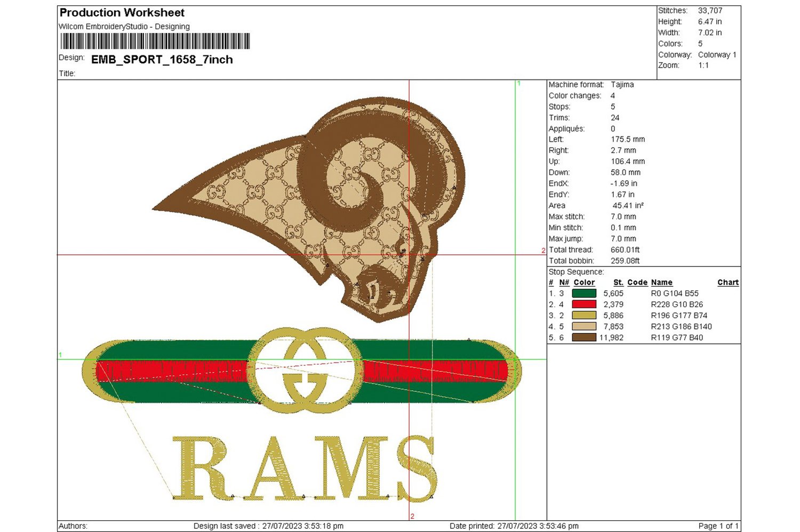Click the "Max stitch:" label
This screenshot has width=800, height=532.
tap(567, 217)
